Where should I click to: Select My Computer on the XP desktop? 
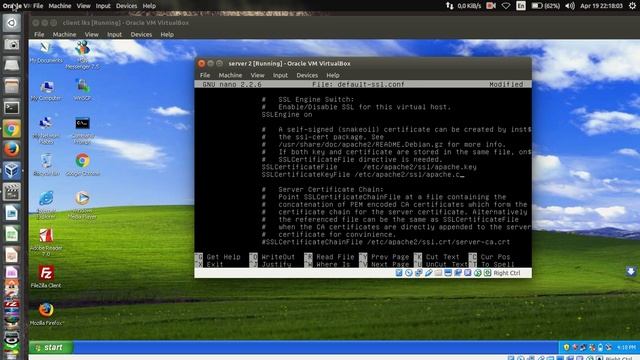click(46, 90)
